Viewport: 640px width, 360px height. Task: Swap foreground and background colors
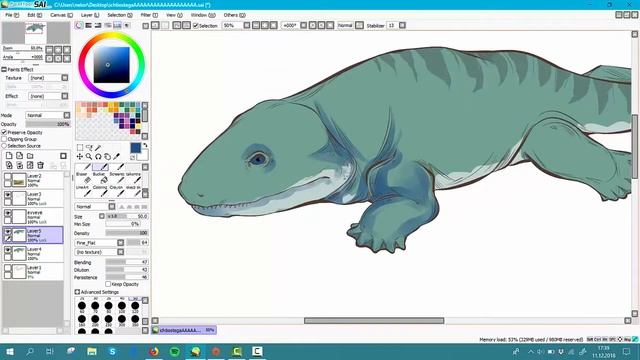pyautogui.click(x=145, y=145)
